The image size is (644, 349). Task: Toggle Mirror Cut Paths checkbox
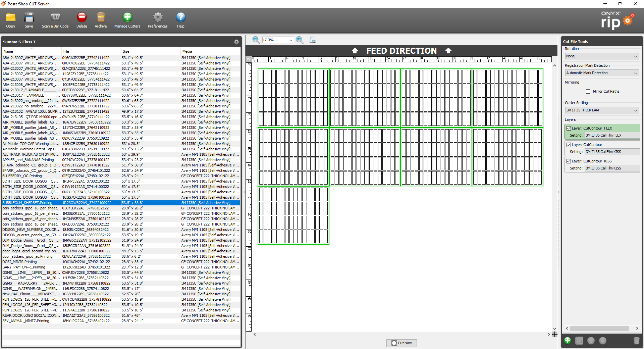point(588,91)
